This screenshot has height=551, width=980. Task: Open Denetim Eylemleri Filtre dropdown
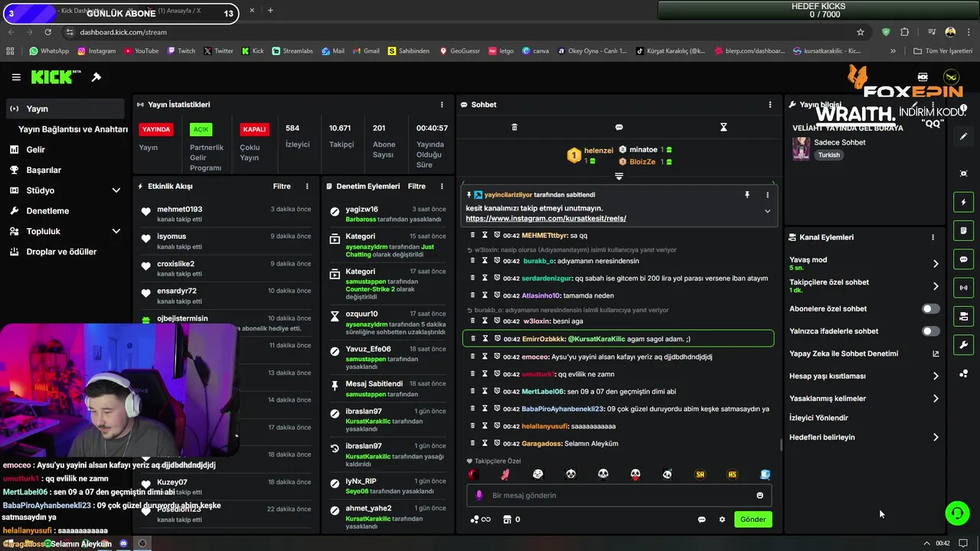416,186
